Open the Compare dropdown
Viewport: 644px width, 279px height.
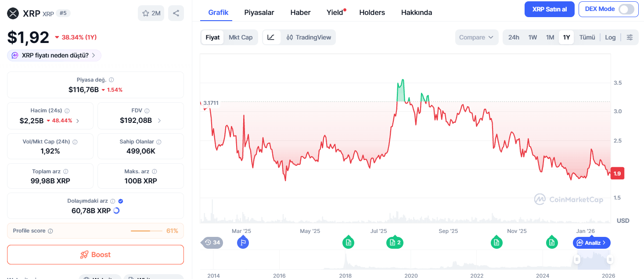(x=477, y=37)
